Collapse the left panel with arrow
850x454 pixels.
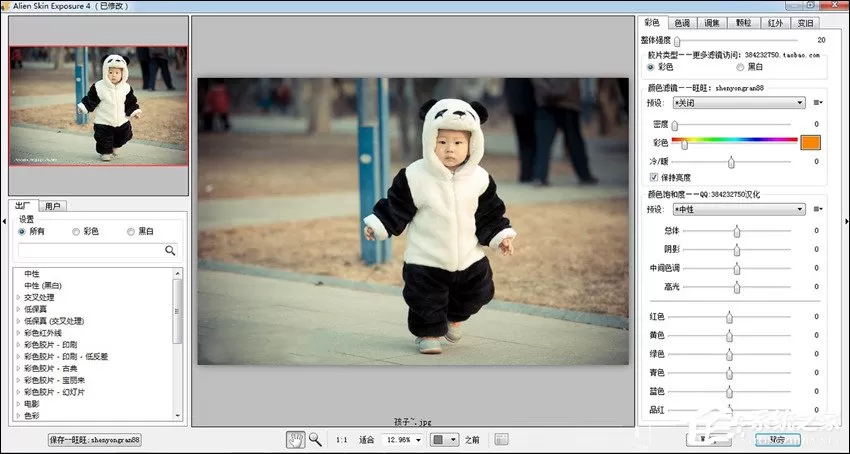[4, 221]
